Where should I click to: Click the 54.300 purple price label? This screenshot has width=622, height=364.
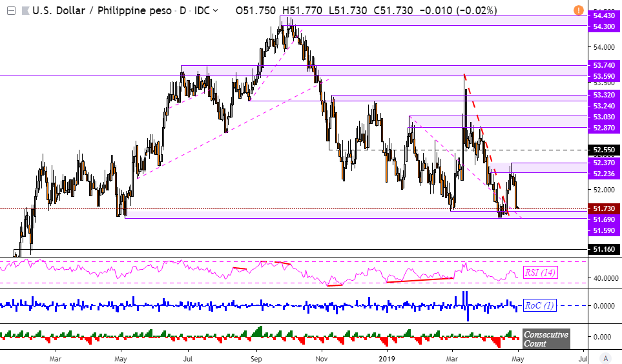604,26
